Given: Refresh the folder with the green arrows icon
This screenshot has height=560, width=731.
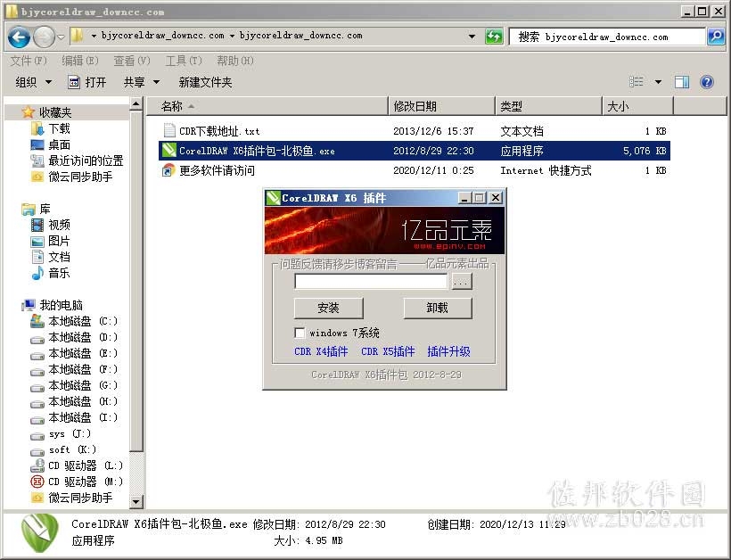Looking at the screenshot, I should point(494,36).
